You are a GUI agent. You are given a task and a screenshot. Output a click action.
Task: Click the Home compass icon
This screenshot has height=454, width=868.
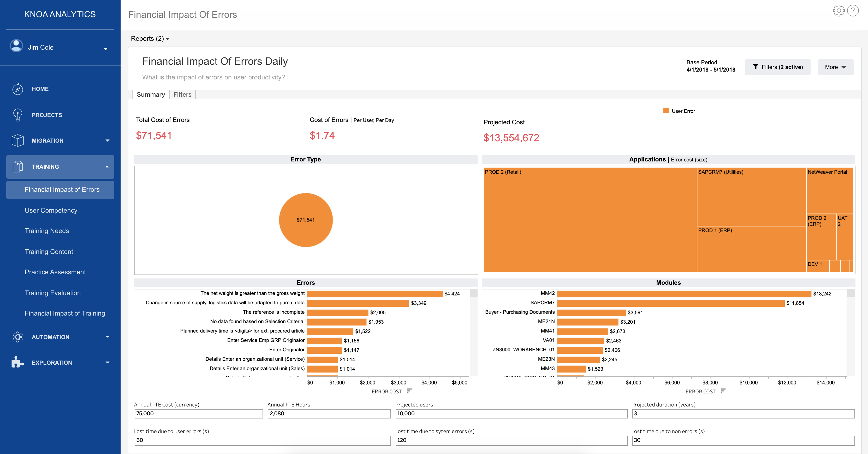17,89
